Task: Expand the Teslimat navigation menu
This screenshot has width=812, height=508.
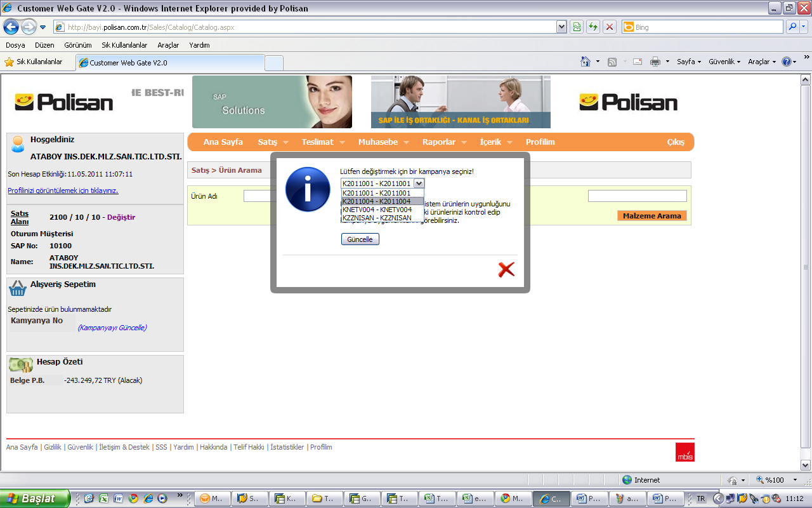Action: tap(324, 142)
